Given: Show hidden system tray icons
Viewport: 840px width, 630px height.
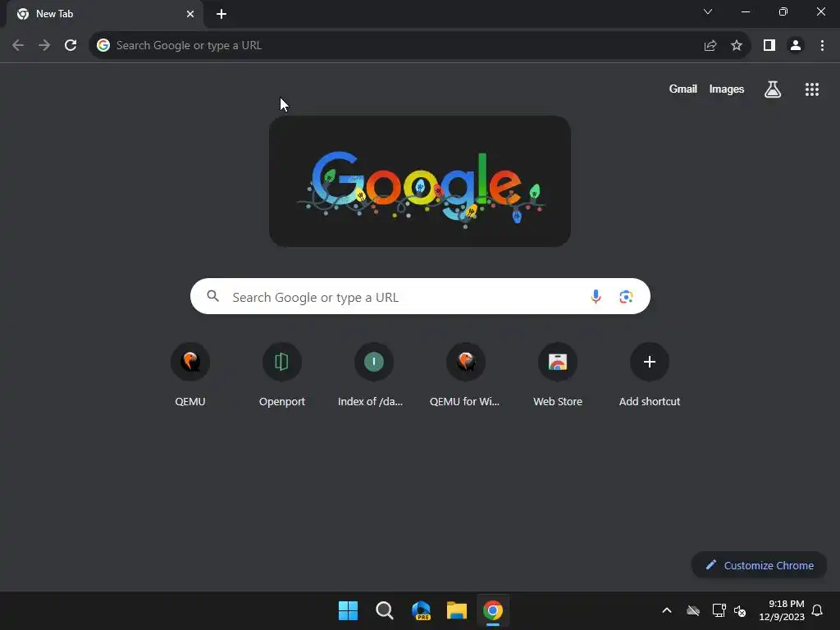Looking at the screenshot, I should [667, 610].
